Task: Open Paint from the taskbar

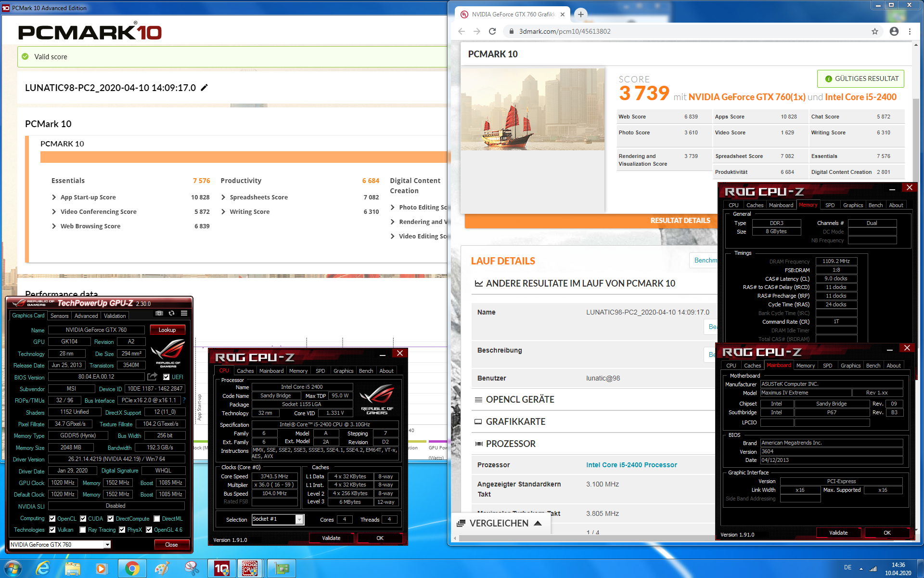Action: point(162,568)
